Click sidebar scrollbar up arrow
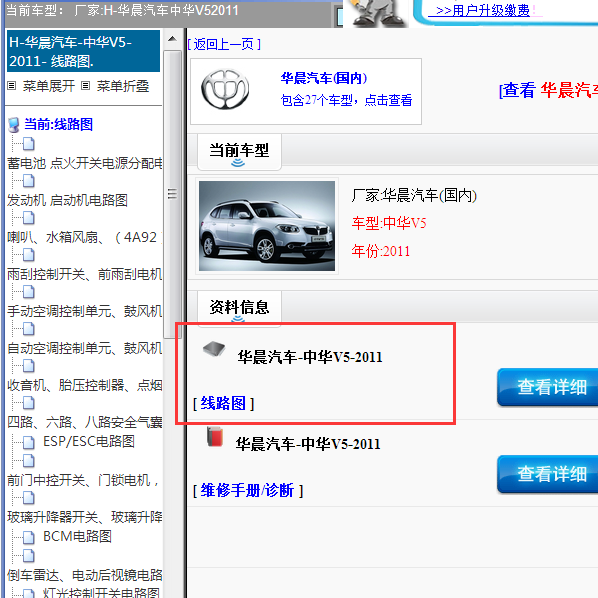 172,39
